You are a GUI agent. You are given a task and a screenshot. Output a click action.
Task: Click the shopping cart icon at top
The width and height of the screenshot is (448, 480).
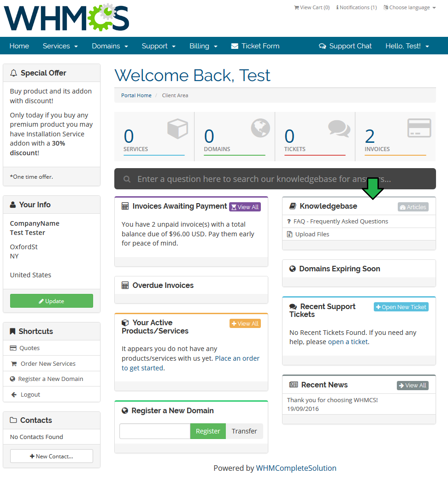point(296,7)
